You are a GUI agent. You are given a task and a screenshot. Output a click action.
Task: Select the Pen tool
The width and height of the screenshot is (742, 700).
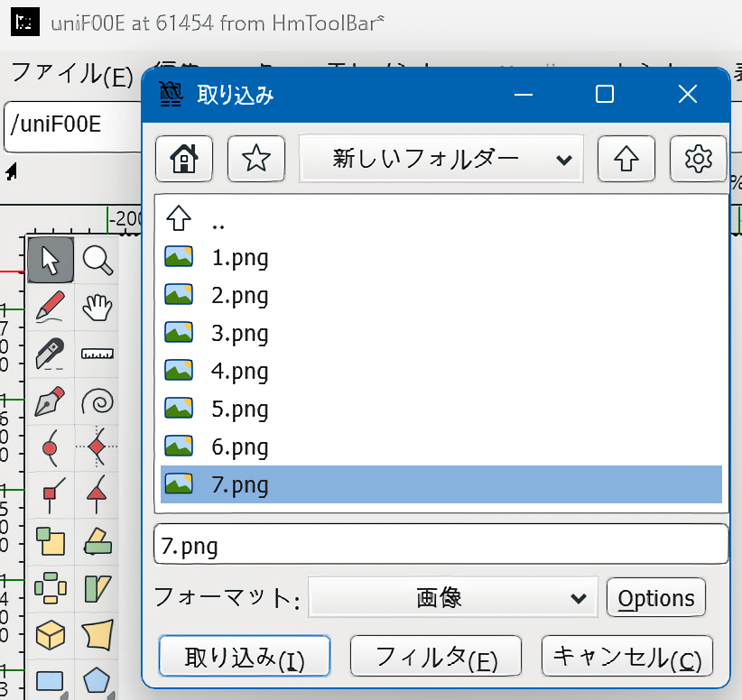(51, 401)
